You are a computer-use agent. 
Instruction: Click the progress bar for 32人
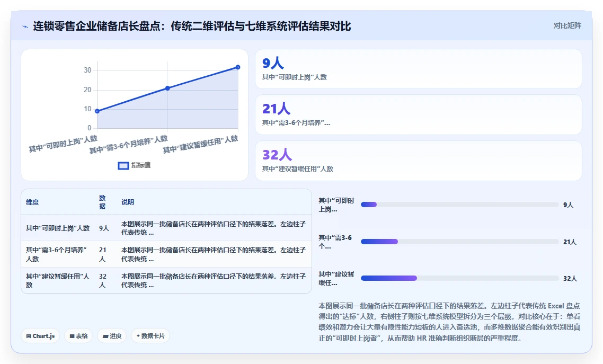[459, 278]
